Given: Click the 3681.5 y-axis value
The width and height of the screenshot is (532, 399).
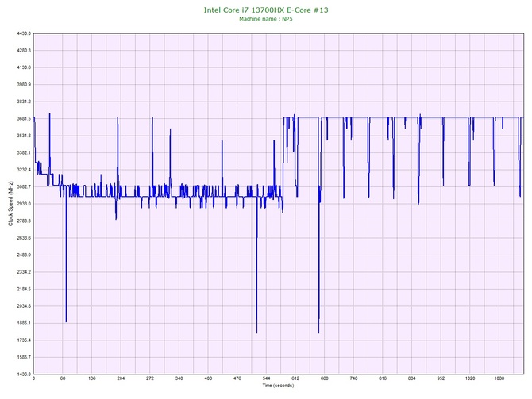Looking at the screenshot, I should click(x=24, y=119).
